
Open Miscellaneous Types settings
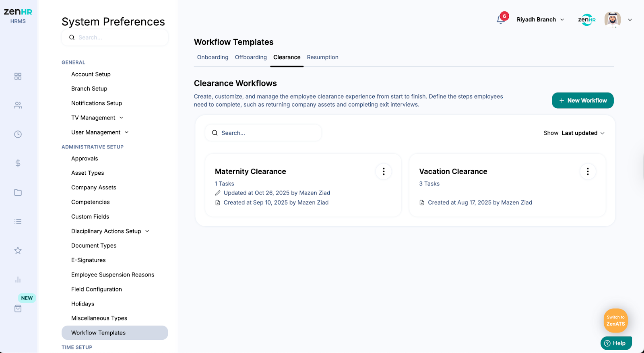[99, 318]
